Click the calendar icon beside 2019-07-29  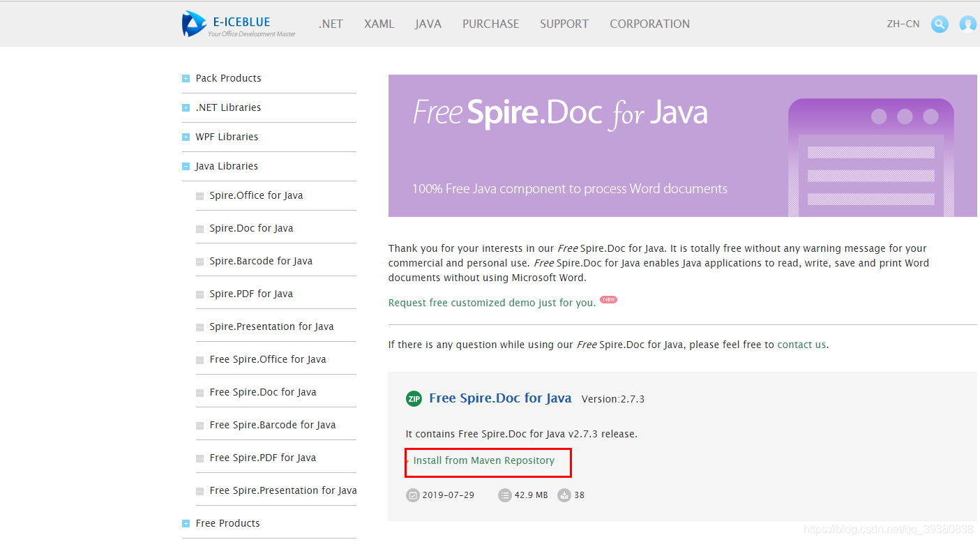[x=413, y=495]
